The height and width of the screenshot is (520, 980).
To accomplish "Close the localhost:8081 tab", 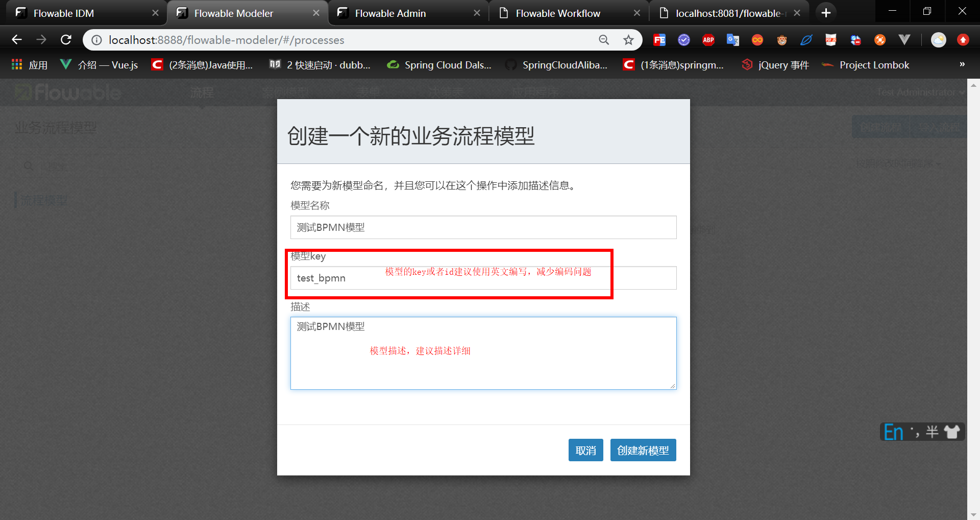I will [x=797, y=13].
